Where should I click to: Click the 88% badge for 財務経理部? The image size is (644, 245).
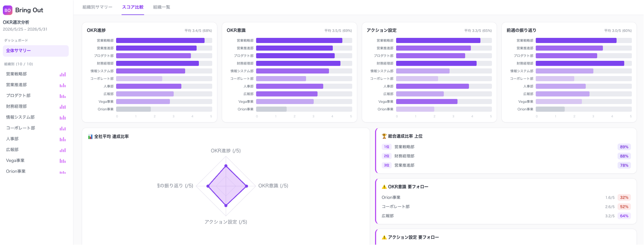click(x=624, y=156)
